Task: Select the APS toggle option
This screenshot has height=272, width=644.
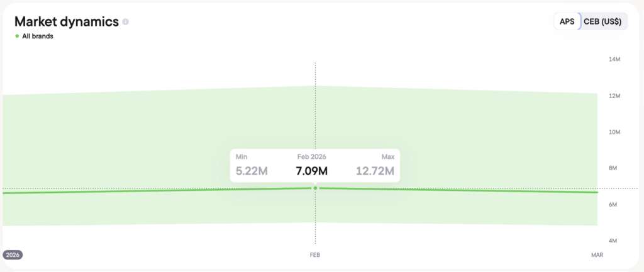Action: click(x=567, y=21)
